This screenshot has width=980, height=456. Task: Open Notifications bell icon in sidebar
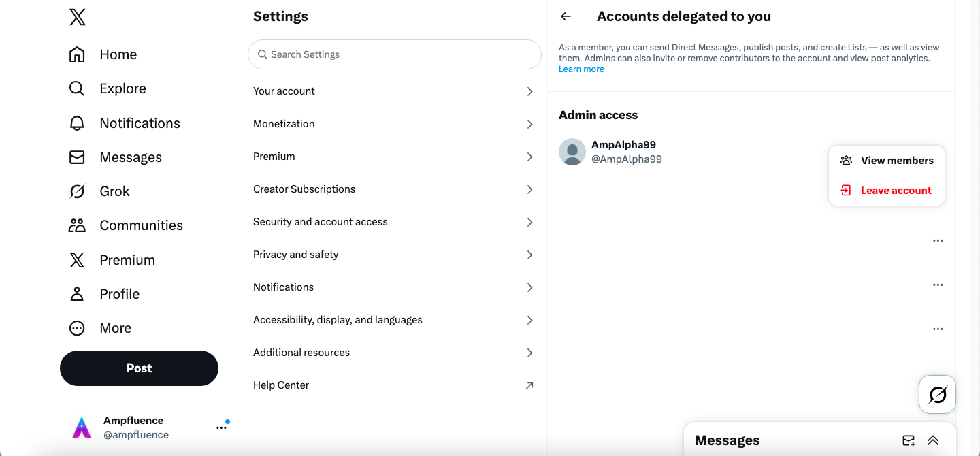[x=77, y=123]
